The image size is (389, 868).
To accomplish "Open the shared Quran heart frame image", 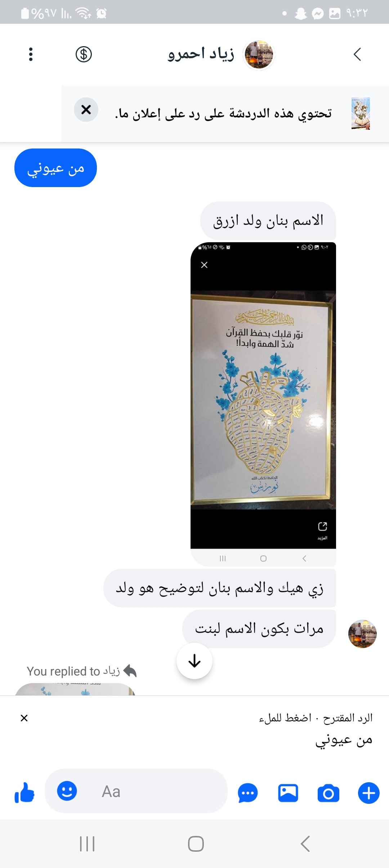I will click(x=263, y=404).
